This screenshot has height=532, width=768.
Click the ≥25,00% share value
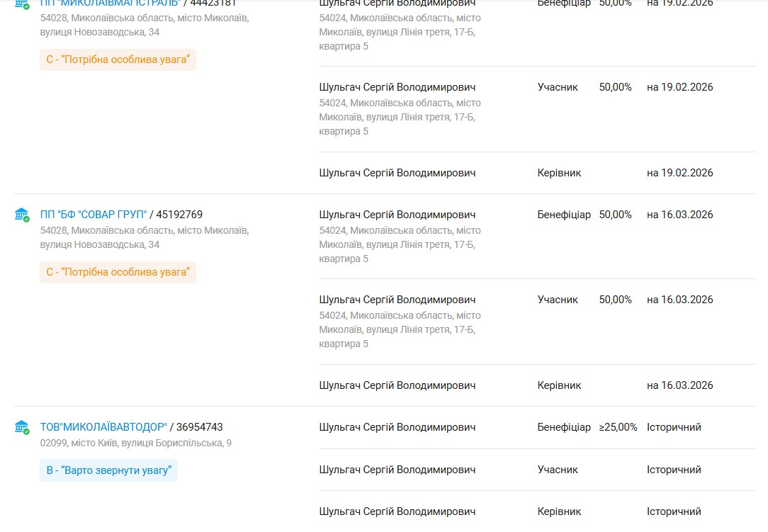619,427
